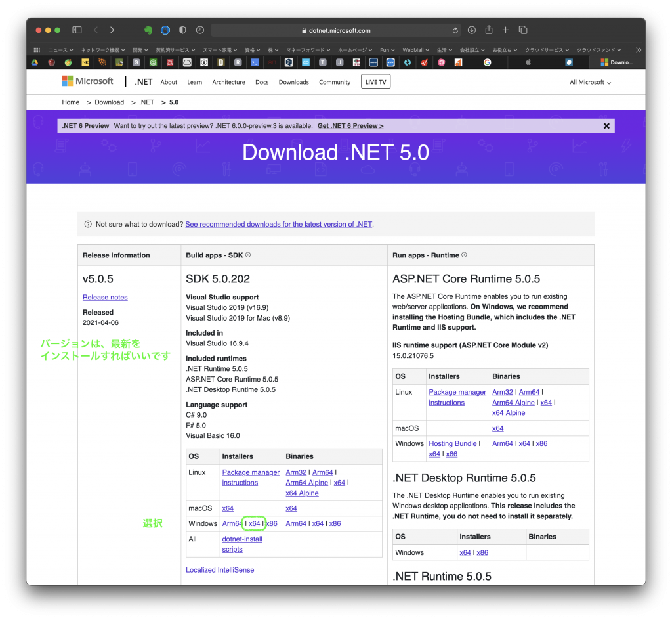Click the clock history icon in toolbar
This screenshot has width=672, height=620.
[x=200, y=30]
